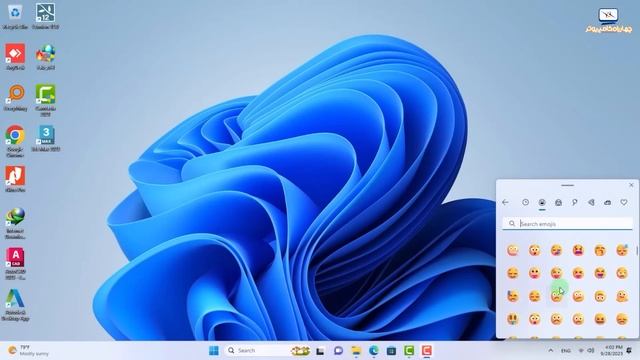
Task: Open Task View from the taskbar
Action: coord(320,351)
